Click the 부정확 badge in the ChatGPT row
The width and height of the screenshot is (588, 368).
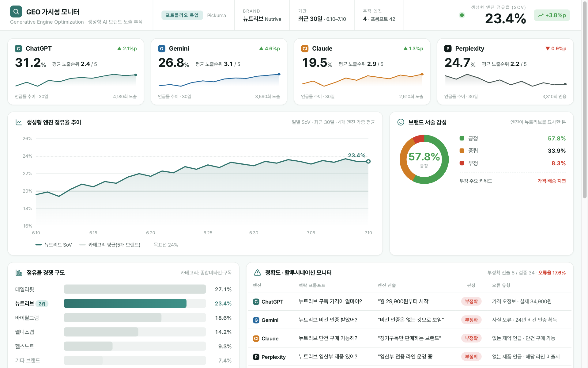(x=471, y=301)
